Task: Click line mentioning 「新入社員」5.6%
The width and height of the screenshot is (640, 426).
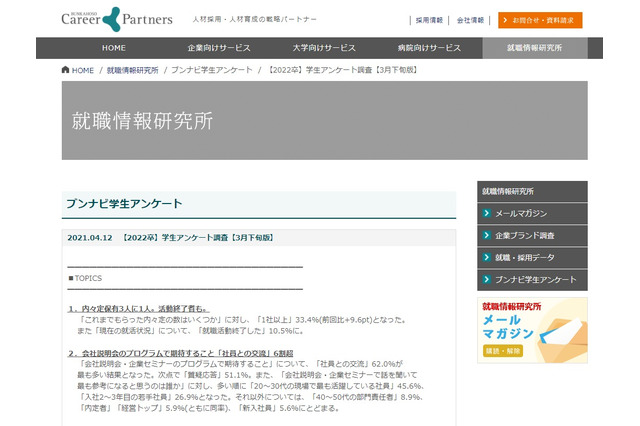Action: (208, 408)
